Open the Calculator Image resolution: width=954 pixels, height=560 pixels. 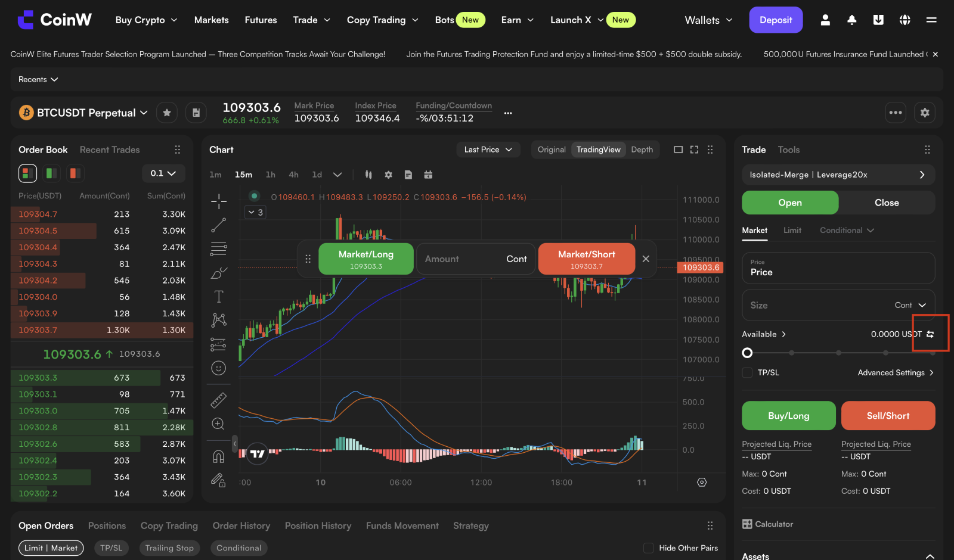tap(767, 524)
